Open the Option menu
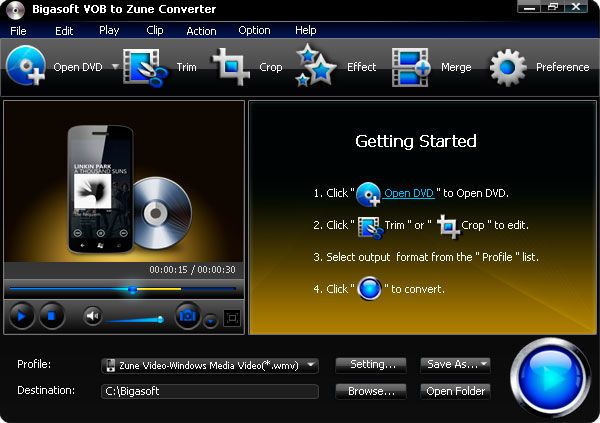 tap(254, 31)
